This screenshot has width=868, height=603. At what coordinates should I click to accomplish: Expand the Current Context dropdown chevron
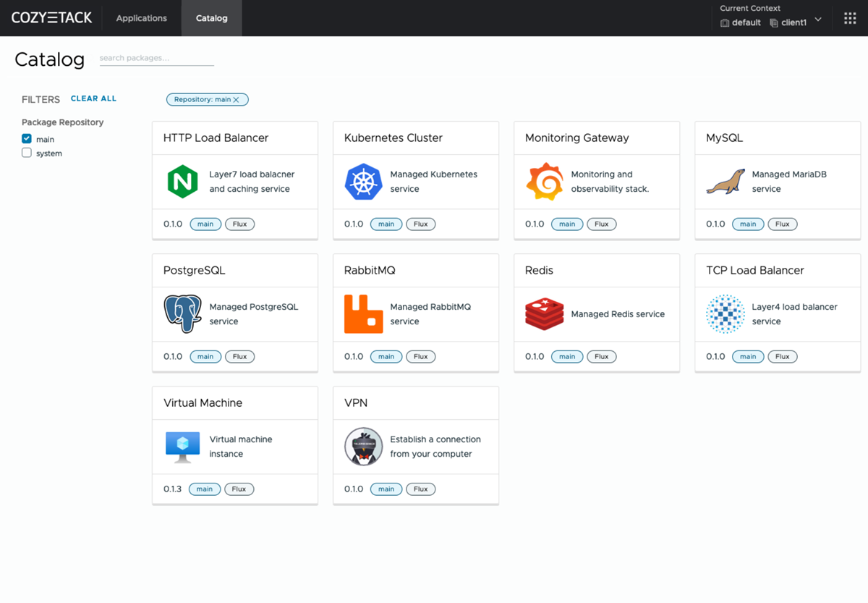coord(818,20)
